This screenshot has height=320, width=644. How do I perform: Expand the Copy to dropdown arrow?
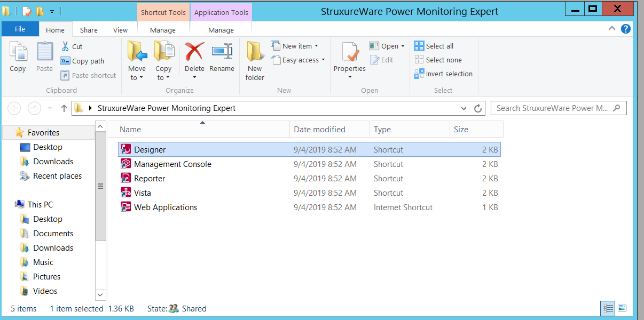click(168, 78)
